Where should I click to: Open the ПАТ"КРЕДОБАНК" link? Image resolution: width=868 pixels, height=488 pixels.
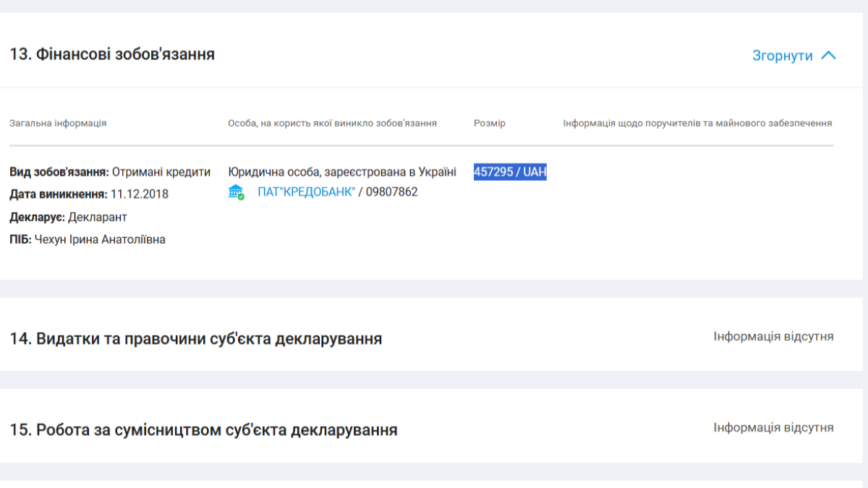306,192
